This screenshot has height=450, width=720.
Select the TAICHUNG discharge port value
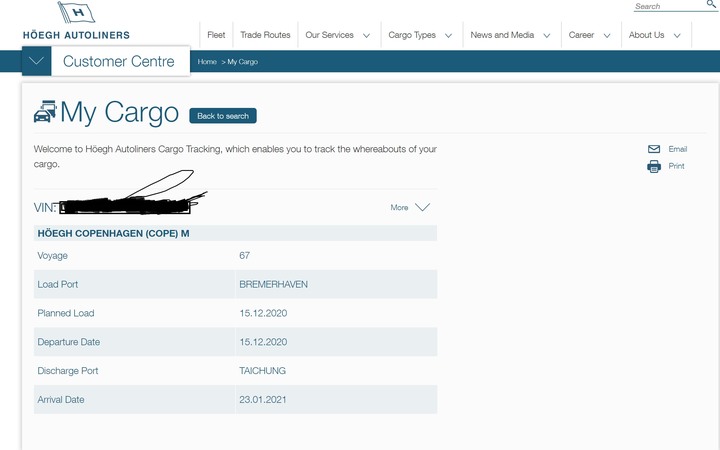[x=262, y=371]
